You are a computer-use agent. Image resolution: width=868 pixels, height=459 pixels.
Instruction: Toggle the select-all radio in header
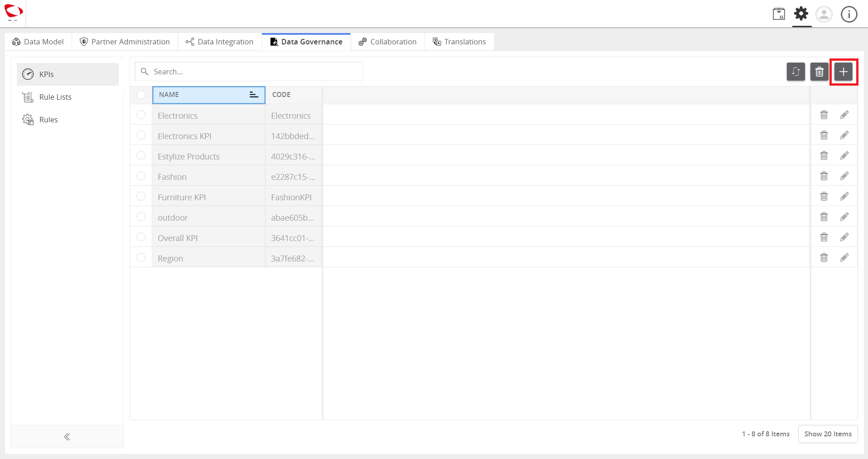click(141, 95)
